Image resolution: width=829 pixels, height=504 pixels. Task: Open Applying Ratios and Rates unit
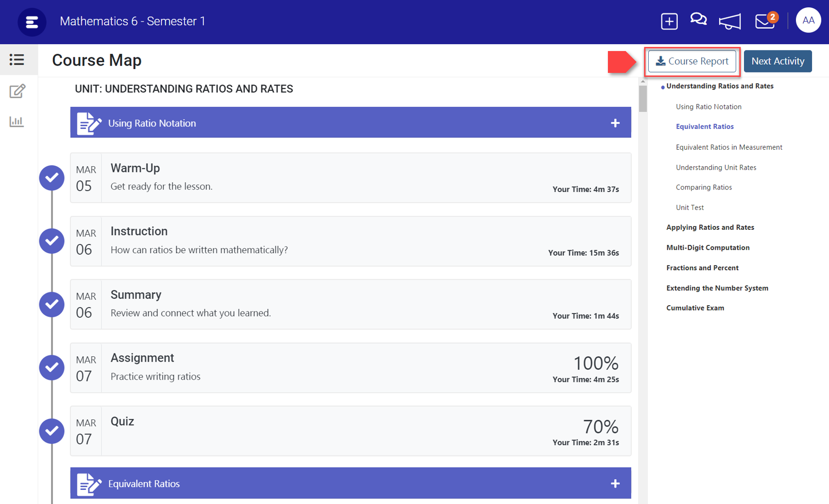(710, 227)
